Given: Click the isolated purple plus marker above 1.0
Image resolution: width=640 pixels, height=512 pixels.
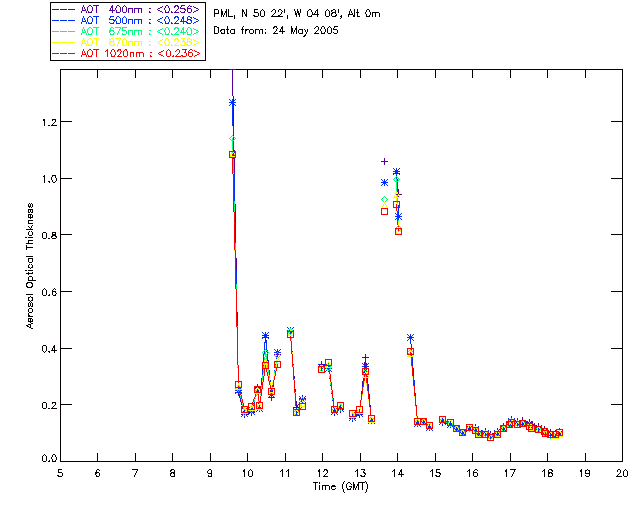Looking at the screenshot, I should (384, 162).
